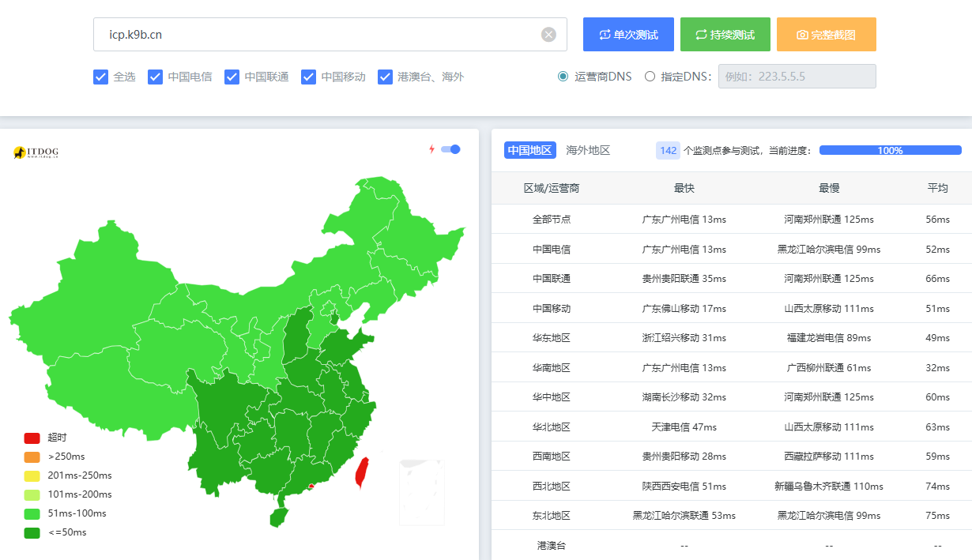This screenshot has width=972, height=560.
Task: Select the 运营商DNS radio button
Action: point(563,77)
